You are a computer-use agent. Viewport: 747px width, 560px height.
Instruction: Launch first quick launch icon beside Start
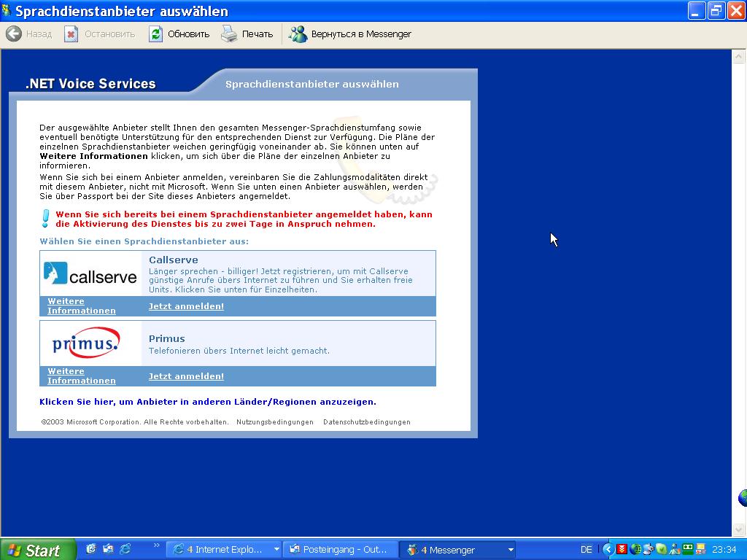pos(91,549)
